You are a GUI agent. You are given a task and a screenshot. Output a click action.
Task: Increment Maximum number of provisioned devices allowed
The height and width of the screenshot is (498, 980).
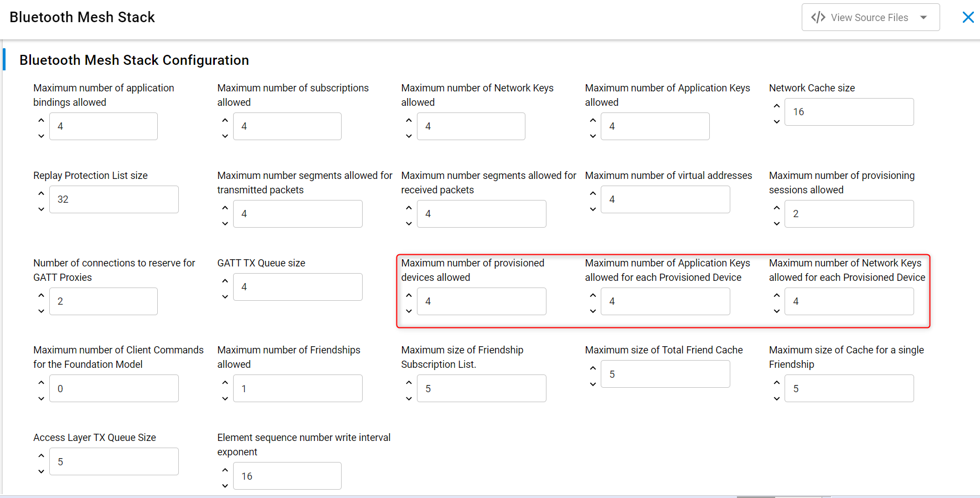click(409, 295)
